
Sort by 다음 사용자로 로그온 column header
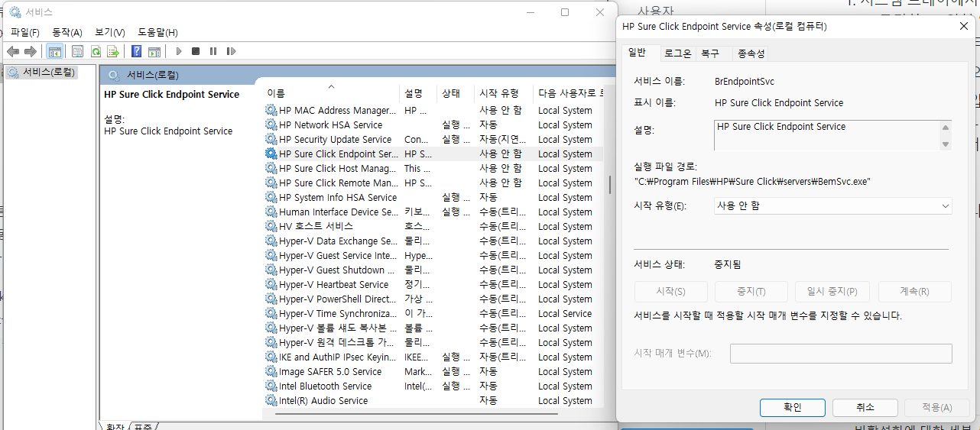(x=570, y=93)
